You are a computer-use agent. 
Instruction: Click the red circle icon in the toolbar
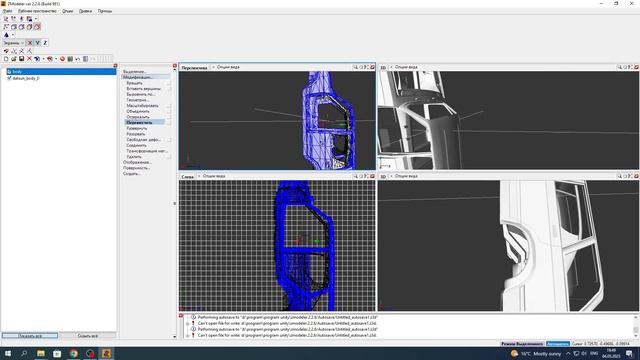62,59
